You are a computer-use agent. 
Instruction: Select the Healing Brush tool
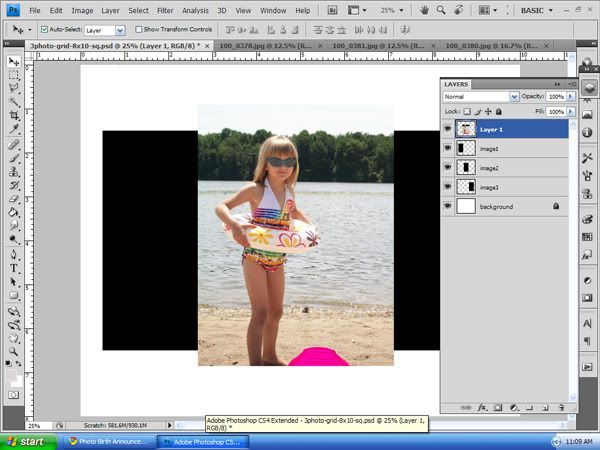pos(14,145)
